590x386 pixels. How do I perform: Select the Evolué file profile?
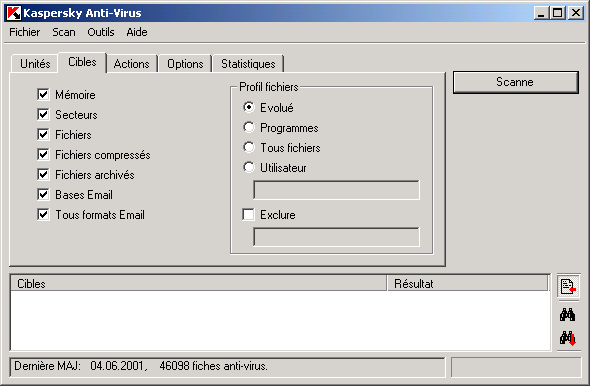pos(249,107)
